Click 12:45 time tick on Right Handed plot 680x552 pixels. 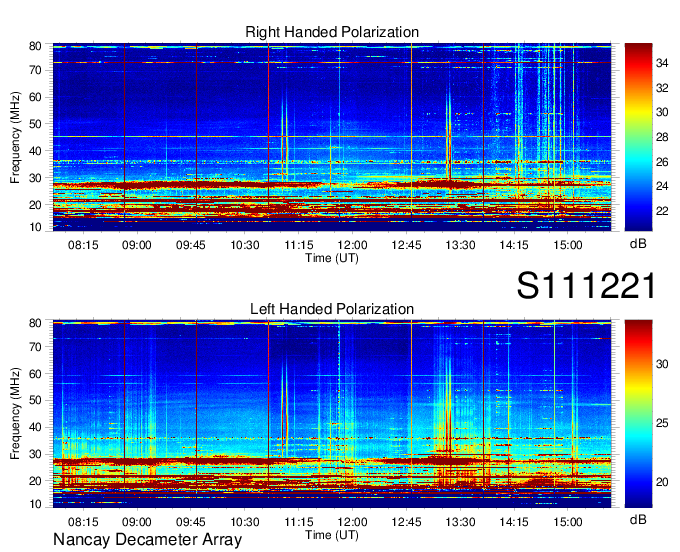point(406,245)
